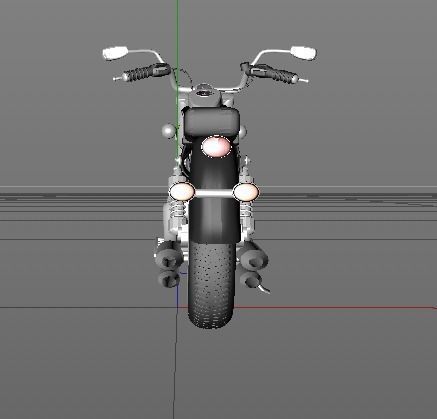Click the left rear shock spring

coord(178,209)
